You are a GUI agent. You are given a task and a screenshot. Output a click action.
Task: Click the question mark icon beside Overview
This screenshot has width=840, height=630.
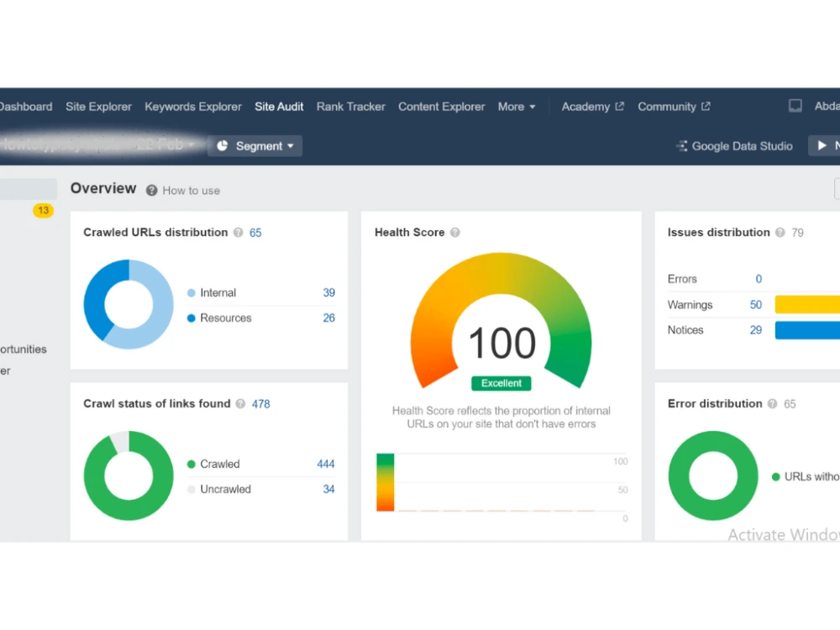pos(151,191)
